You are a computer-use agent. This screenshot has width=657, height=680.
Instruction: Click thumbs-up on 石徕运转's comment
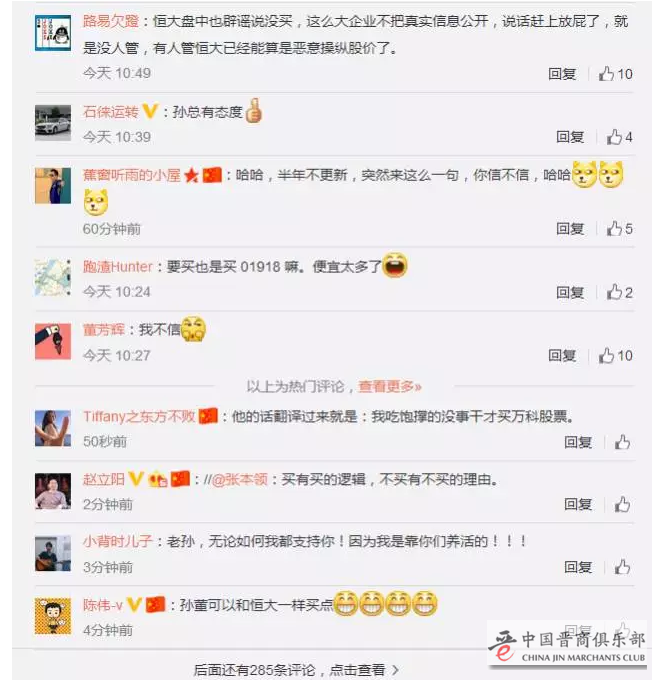[x=619, y=137]
